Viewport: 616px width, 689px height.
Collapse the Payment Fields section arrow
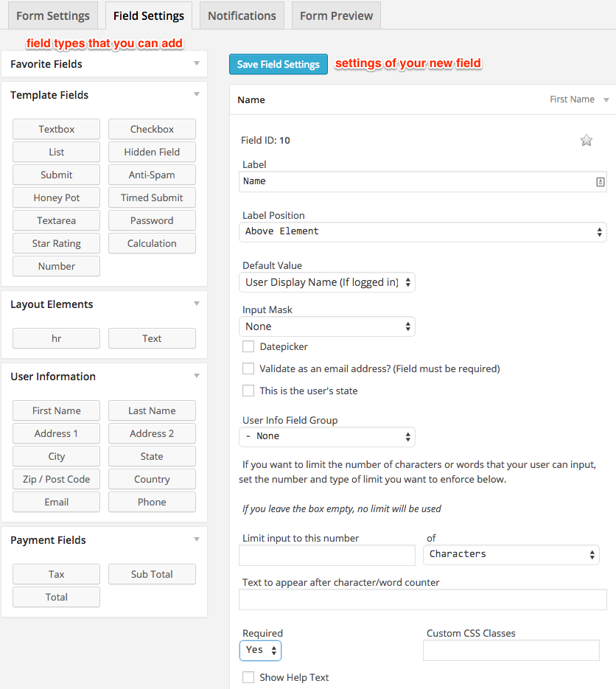197,539
